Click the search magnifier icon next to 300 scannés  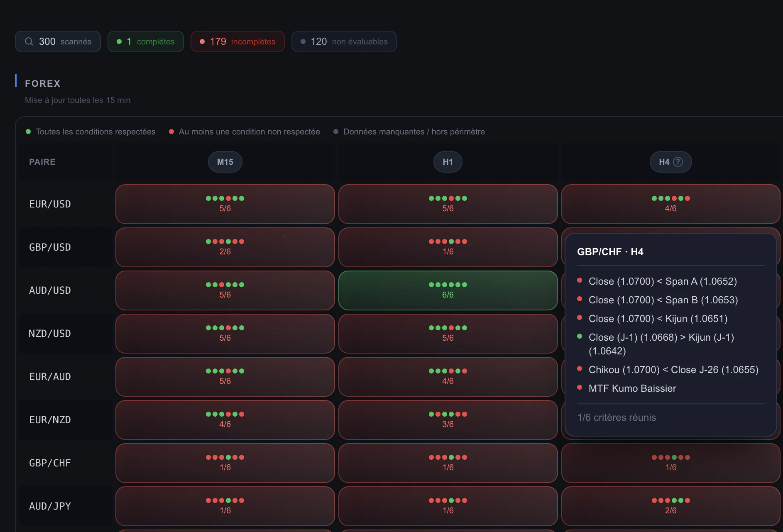pyautogui.click(x=29, y=41)
